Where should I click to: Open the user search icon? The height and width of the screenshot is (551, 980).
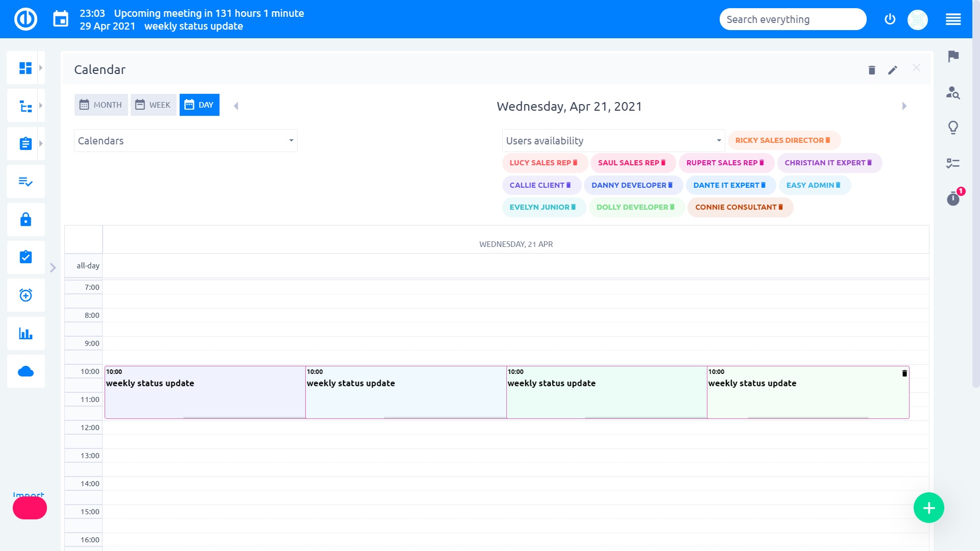[953, 93]
